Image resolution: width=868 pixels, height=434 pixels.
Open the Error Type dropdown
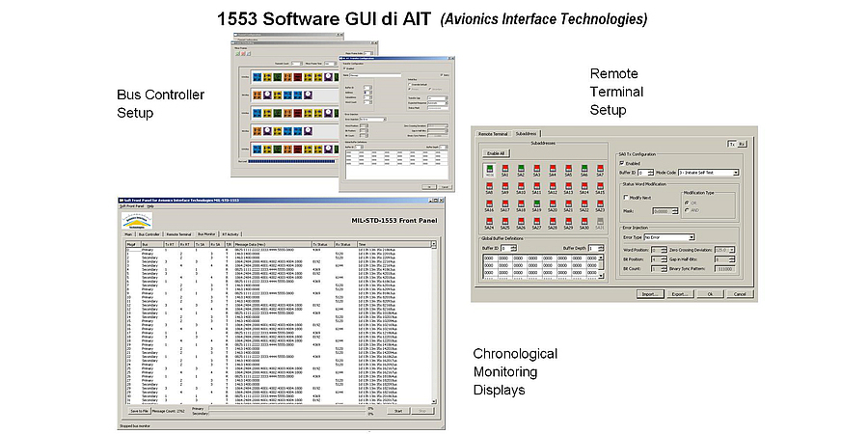668,237
